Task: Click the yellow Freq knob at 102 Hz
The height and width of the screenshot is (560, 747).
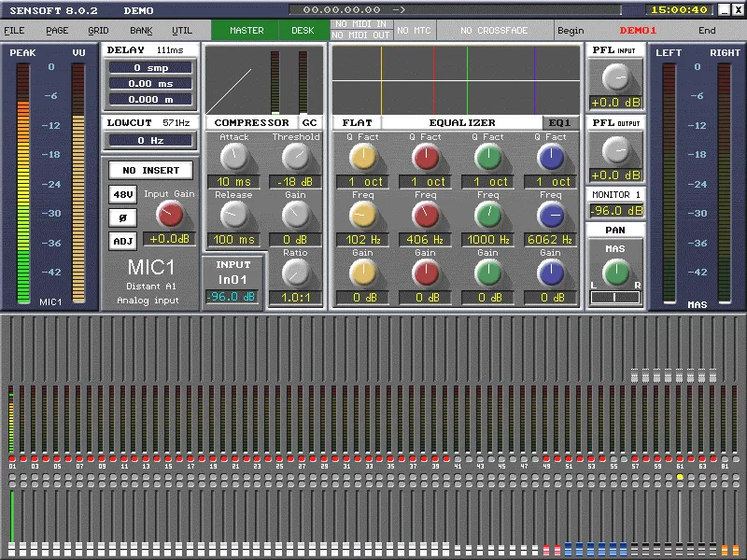Action: [x=363, y=216]
